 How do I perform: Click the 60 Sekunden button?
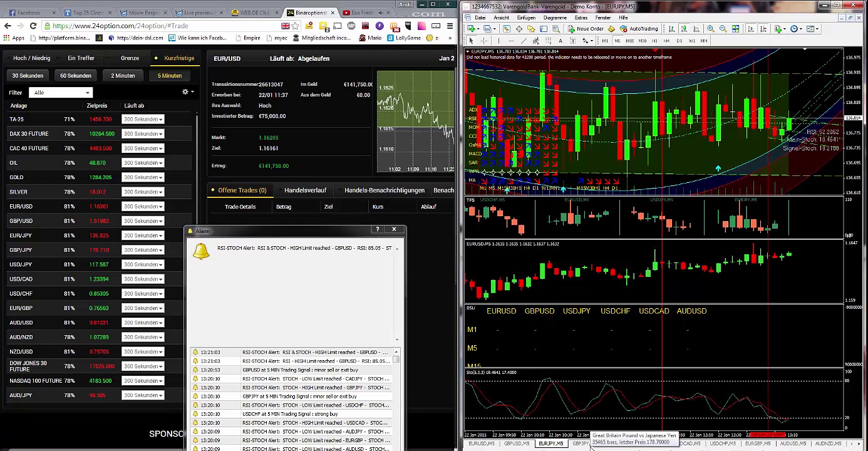75,76
